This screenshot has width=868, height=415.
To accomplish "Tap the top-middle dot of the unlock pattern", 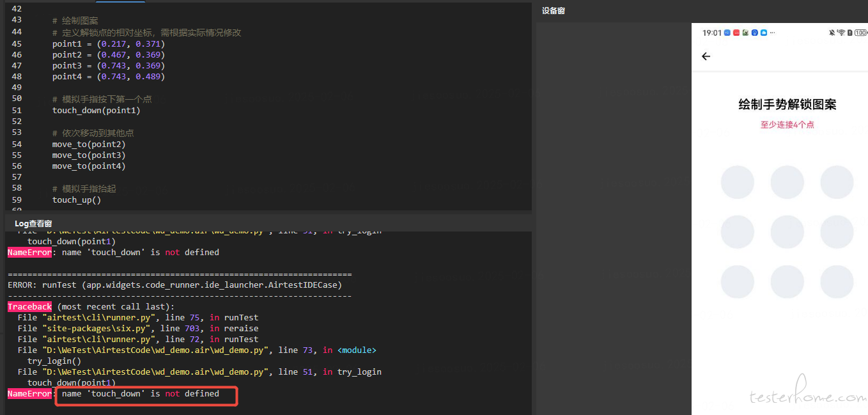I will point(787,182).
